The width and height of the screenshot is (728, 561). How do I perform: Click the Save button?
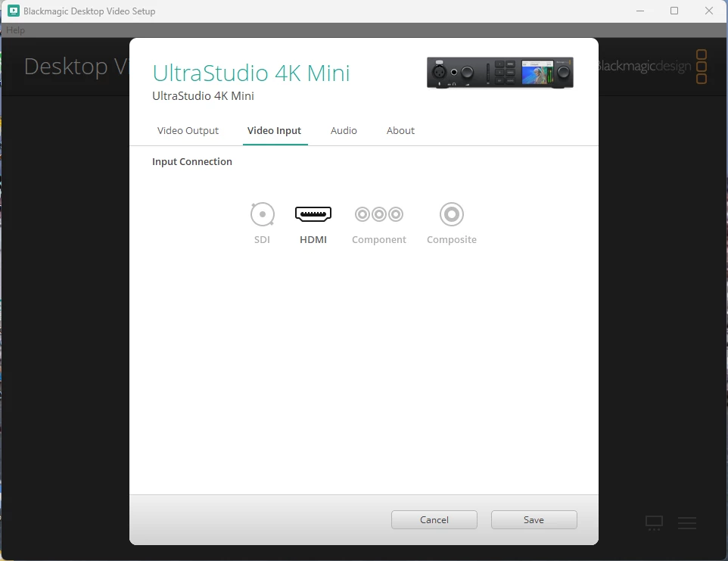(x=534, y=519)
